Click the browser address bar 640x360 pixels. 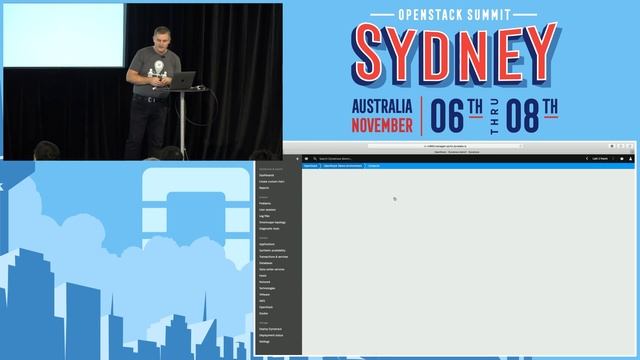pyautogui.click(x=445, y=146)
